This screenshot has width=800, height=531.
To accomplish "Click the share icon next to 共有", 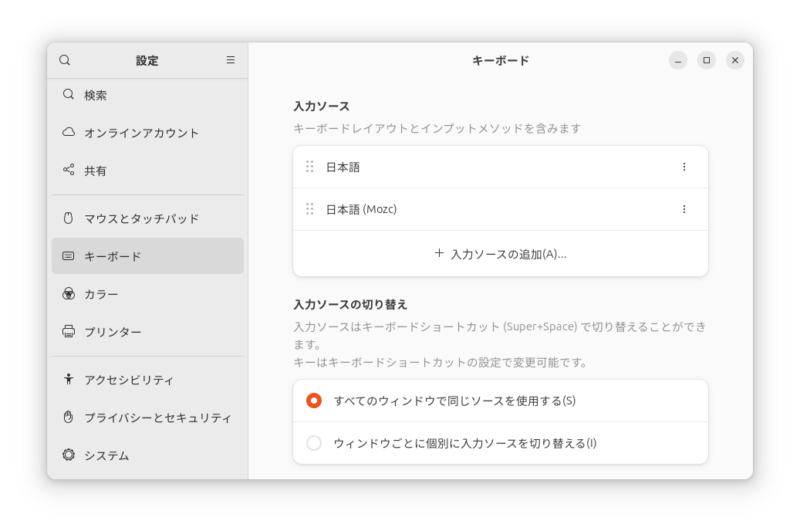I will pyautogui.click(x=68, y=169).
